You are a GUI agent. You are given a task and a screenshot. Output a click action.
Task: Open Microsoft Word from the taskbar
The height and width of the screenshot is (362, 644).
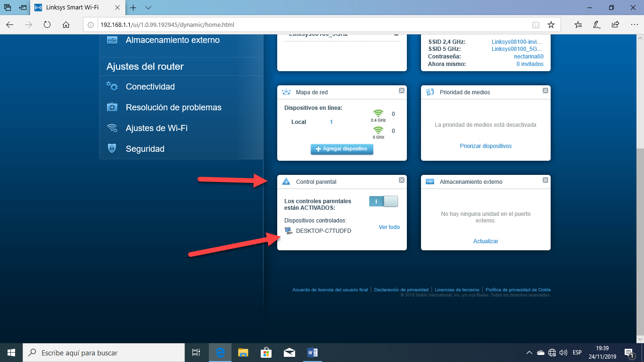click(x=312, y=353)
